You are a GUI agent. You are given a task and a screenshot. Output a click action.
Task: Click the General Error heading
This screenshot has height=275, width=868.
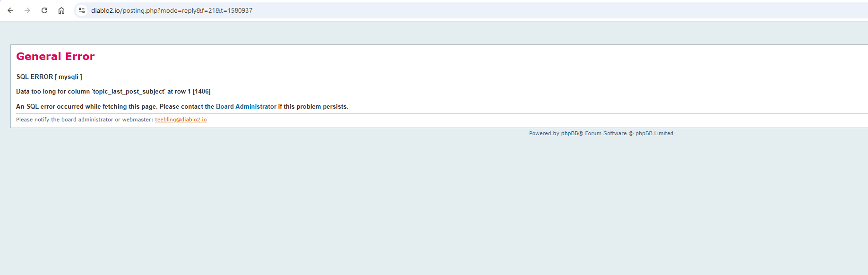click(x=55, y=57)
